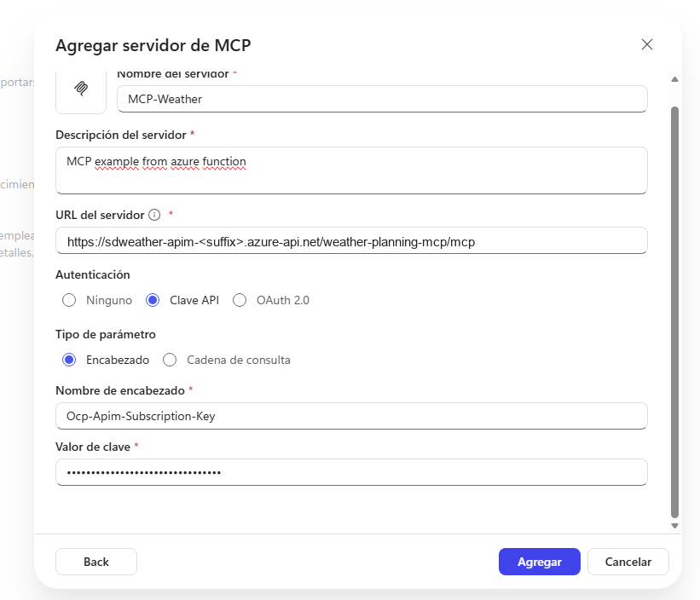The height and width of the screenshot is (600, 700).
Task: Select the Clave API authentication option
Action: point(153,300)
